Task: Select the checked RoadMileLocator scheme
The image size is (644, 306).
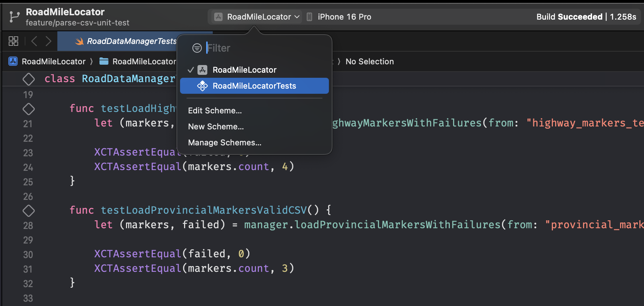Action: click(x=244, y=70)
